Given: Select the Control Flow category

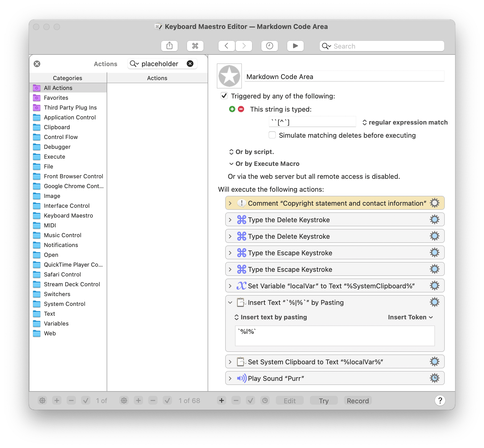Looking at the screenshot, I should (x=68, y=137).
